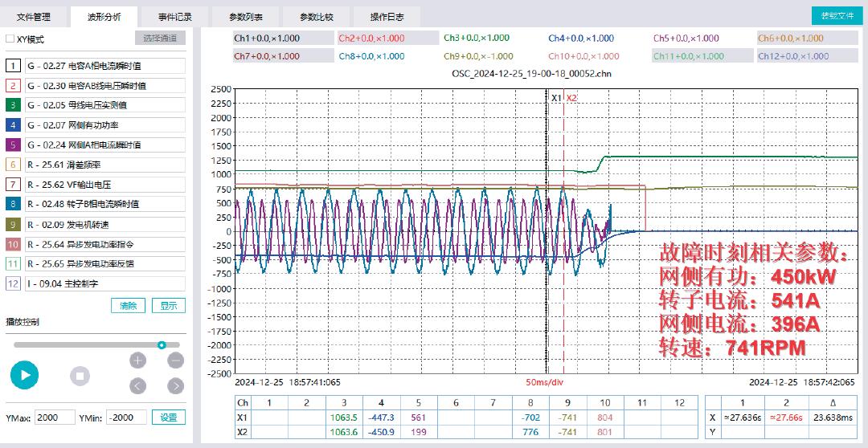Image resolution: width=868 pixels, height=448 pixels.
Task: Click the 装载文件 button
Action: pos(837,16)
